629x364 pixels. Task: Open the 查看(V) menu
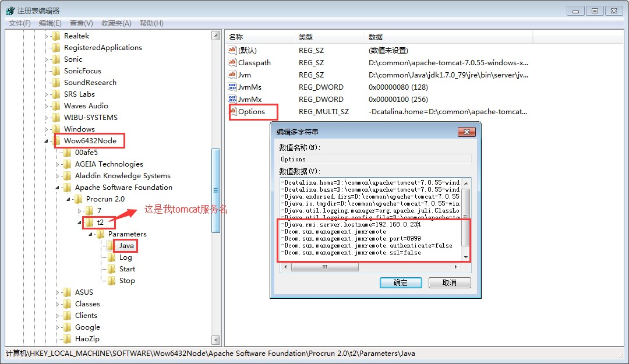[x=81, y=23]
